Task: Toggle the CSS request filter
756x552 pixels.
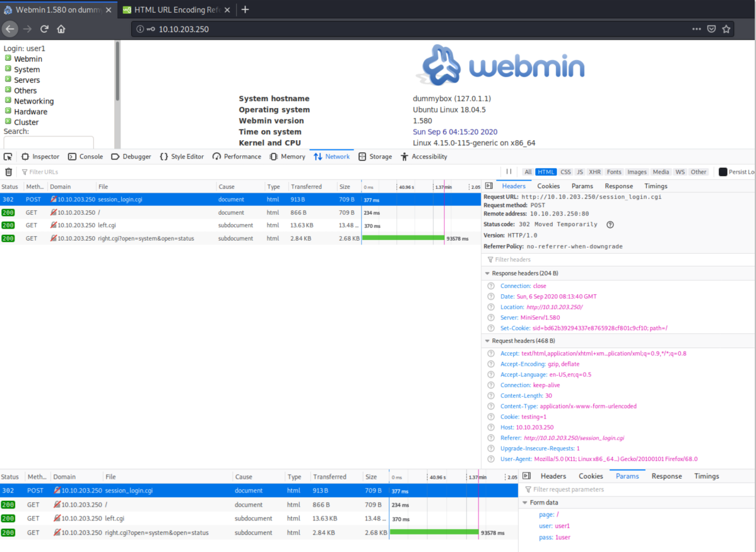Action: (565, 172)
